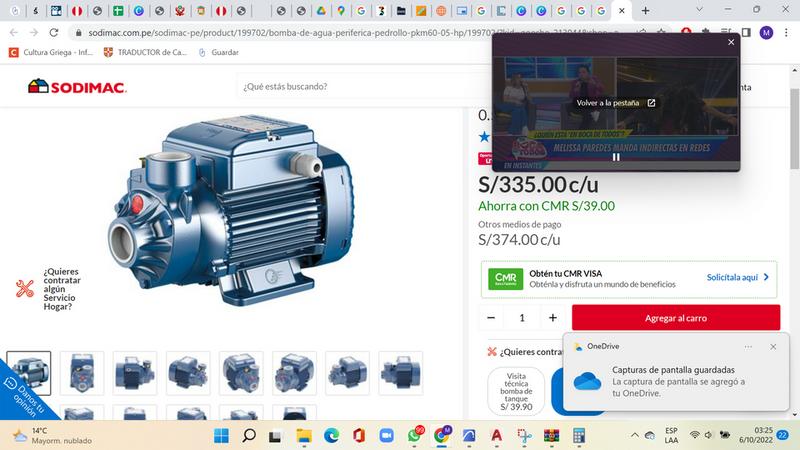Open the Chrome profile avatar M

(x=766, y=33)
